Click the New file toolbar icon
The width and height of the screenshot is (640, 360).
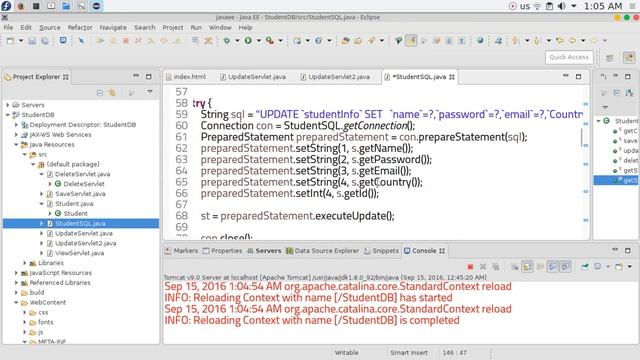coord(11,40)
